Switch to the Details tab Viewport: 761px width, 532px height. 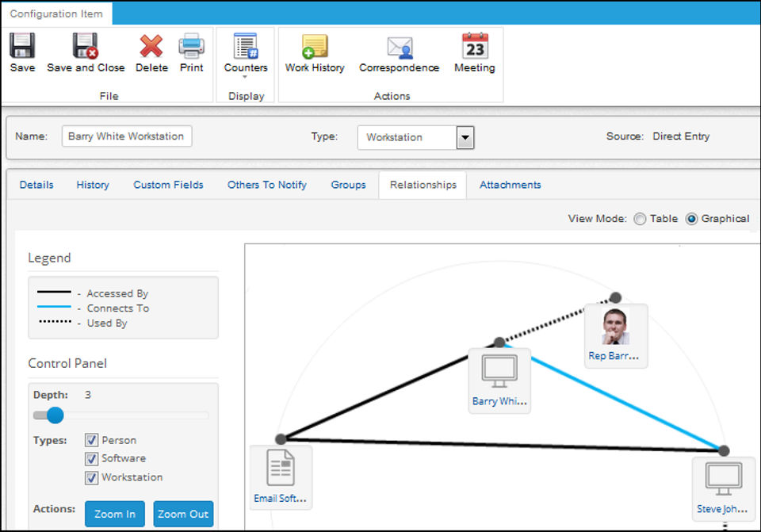[x=36, y=185]
